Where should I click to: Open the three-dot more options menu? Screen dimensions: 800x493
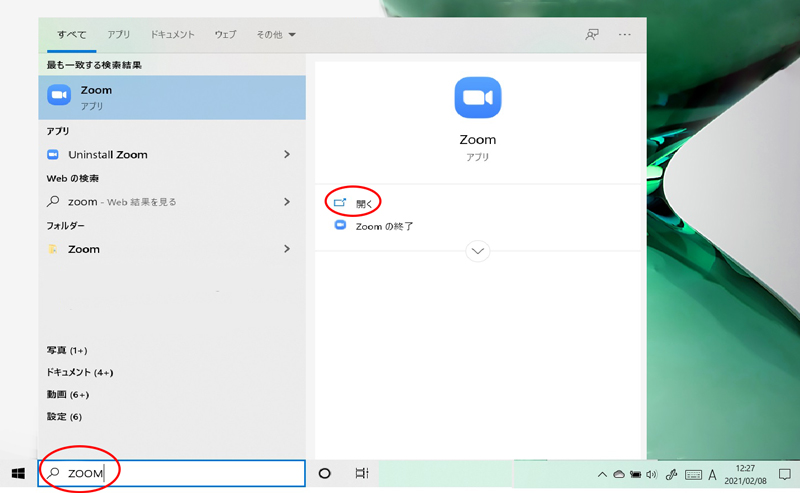click(625, 34)
